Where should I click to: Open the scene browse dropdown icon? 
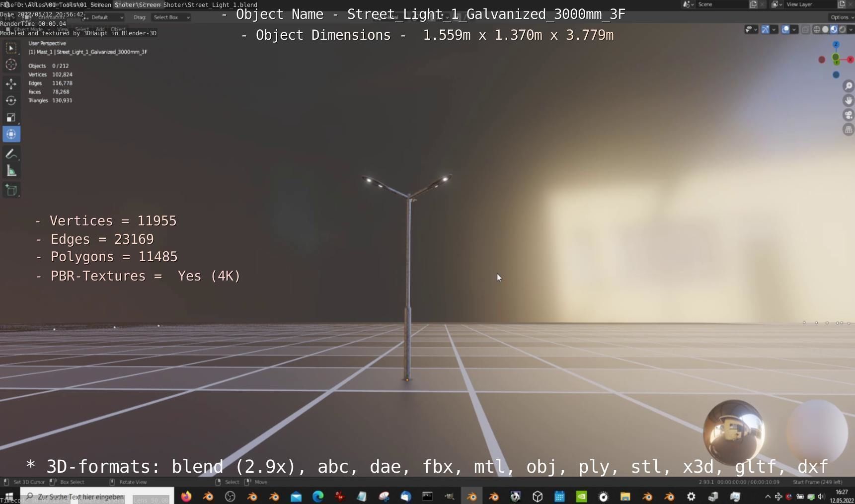[688, 4]
